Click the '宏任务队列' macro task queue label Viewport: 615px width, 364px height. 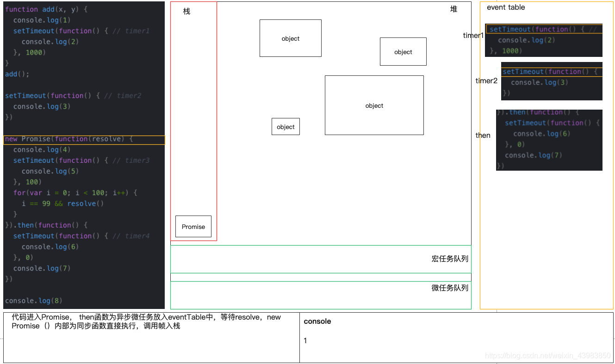pos(450,259)
